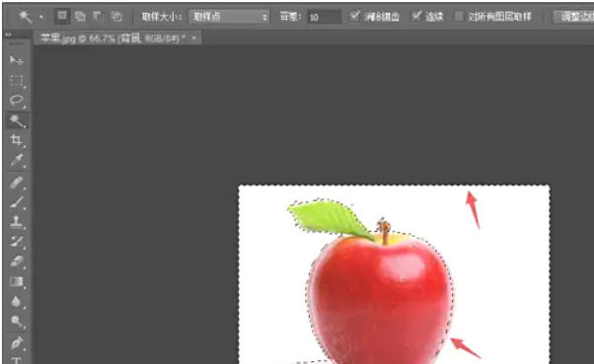
Task: Select the Clone Stamp tool
Action: (17, 222)
